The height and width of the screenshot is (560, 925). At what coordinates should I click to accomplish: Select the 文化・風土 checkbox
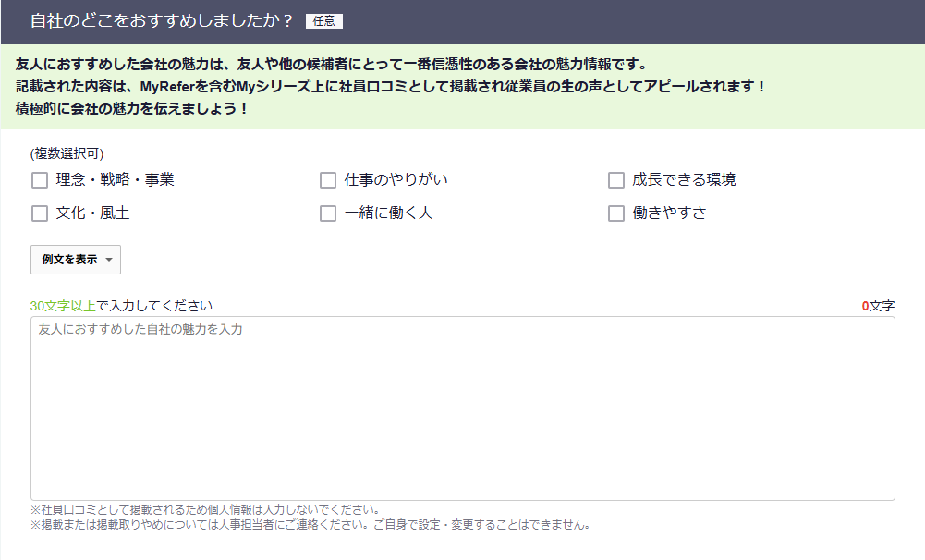coord(40,213)
